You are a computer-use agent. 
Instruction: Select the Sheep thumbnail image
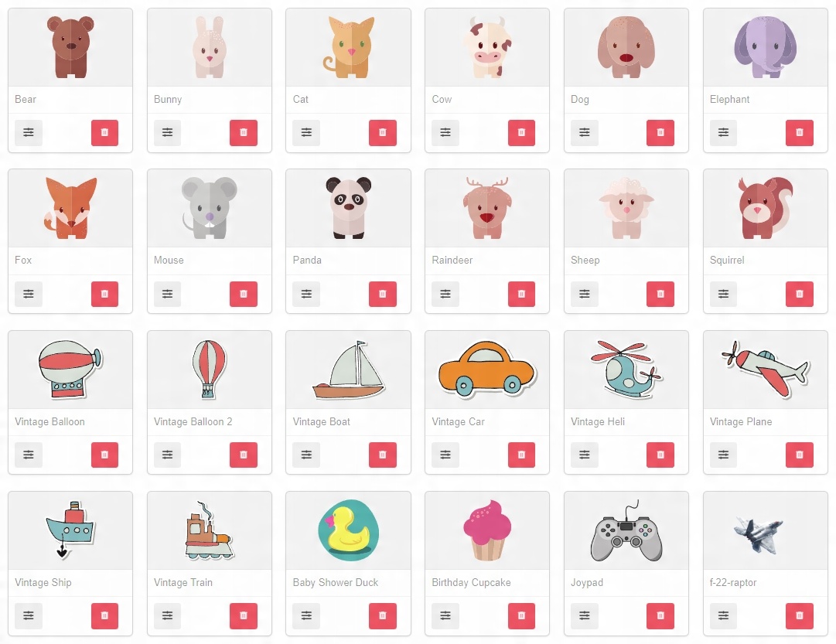[626, 209]
